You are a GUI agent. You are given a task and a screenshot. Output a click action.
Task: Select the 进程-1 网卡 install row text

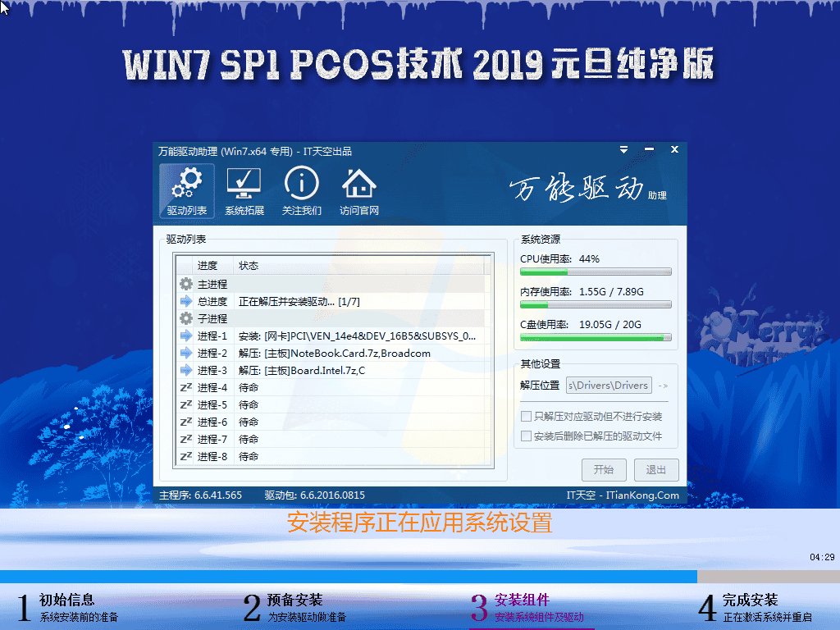tap(357, 336)
